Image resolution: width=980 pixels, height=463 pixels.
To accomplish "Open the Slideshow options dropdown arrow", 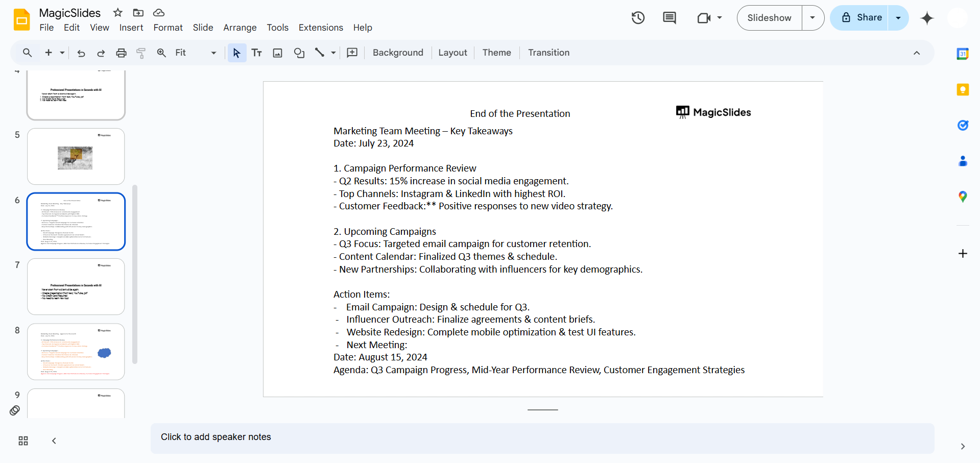I will (812, 18).
